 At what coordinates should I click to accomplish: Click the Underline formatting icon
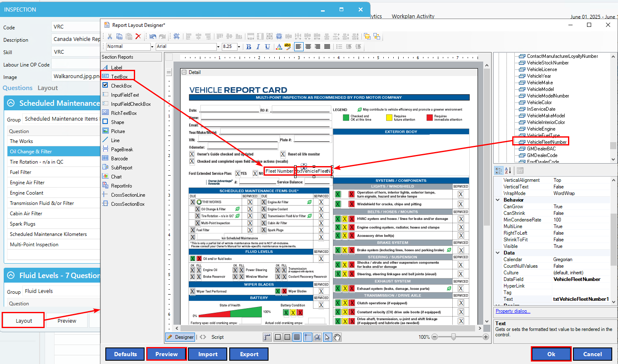coord(268,47)
